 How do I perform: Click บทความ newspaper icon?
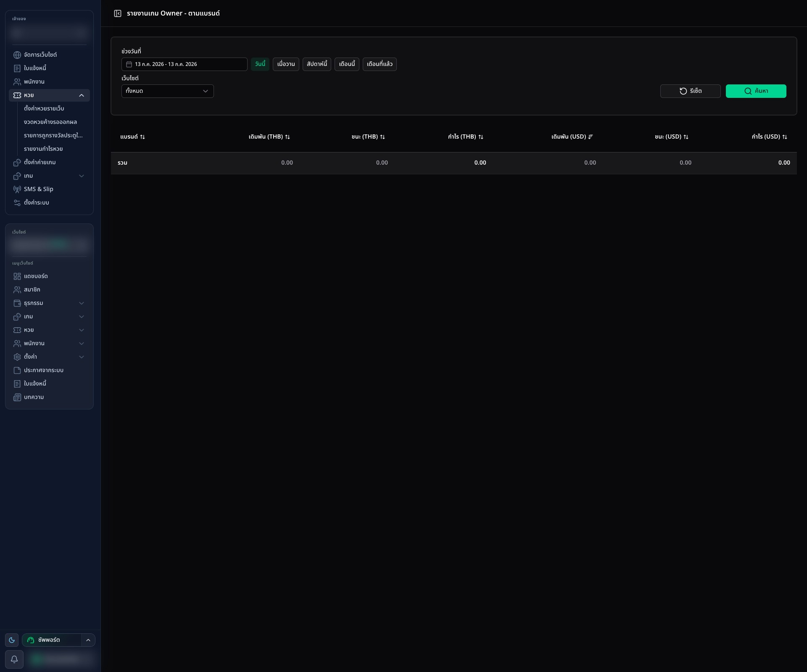coord(17,397)
